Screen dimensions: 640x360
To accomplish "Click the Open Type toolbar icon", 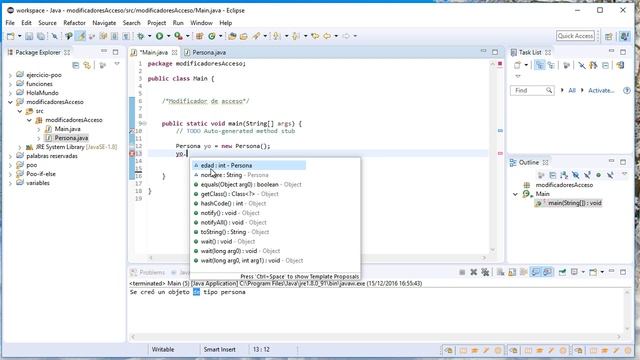I will click(x=232, y=36).
